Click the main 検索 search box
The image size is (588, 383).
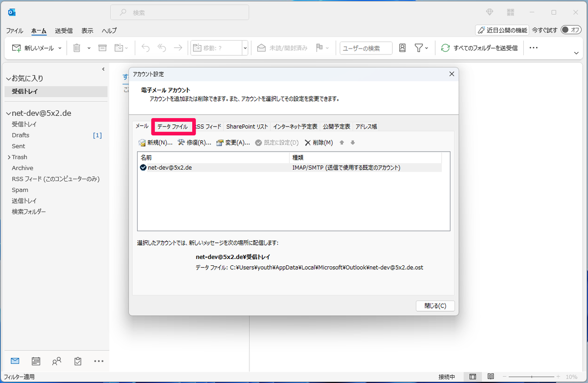coord(179,12)
